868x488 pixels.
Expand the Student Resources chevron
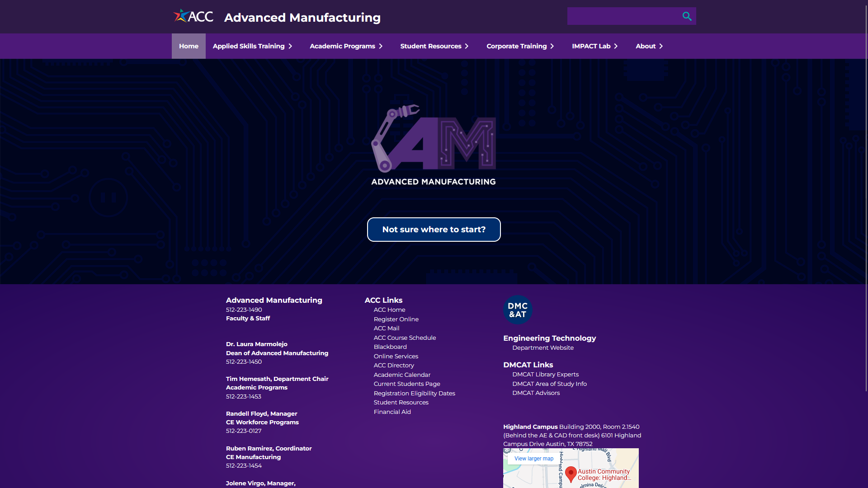(x=467, y=46)
